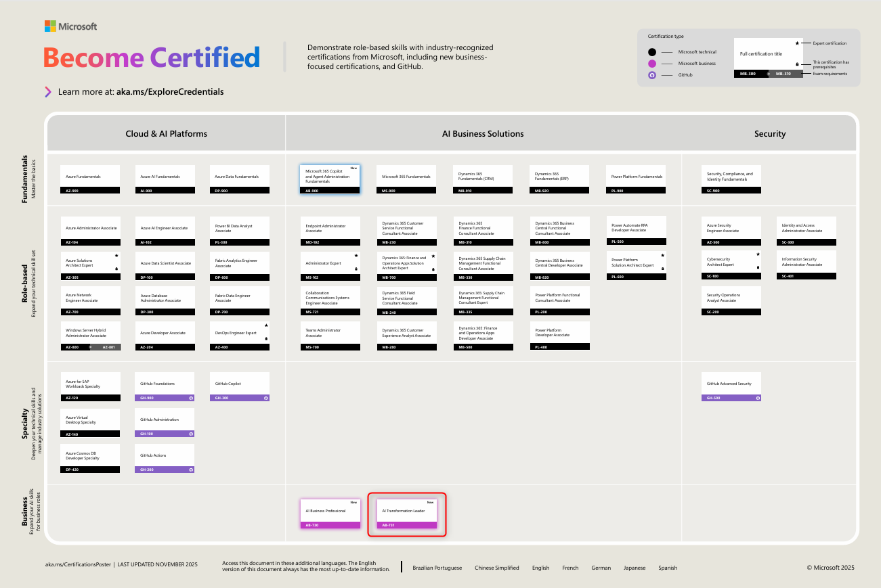Click the lock on Azure Solutions Architect Expert

coord(116,269)
